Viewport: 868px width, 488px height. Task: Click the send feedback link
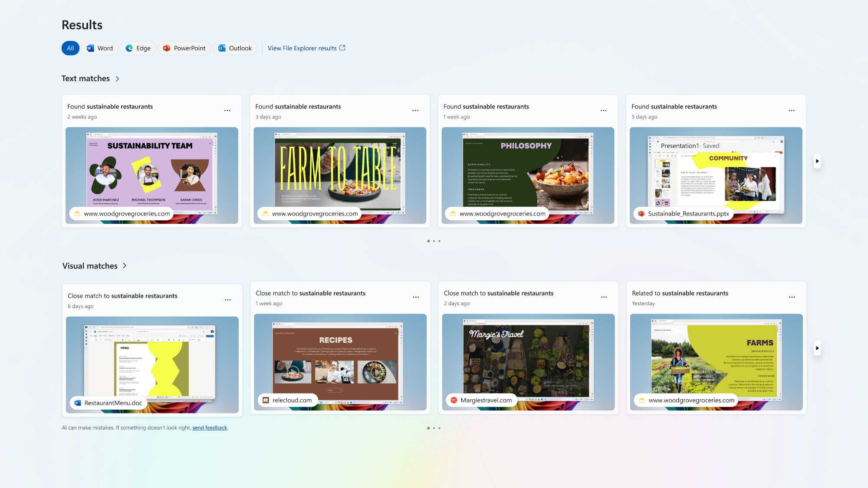pos(210,428)
